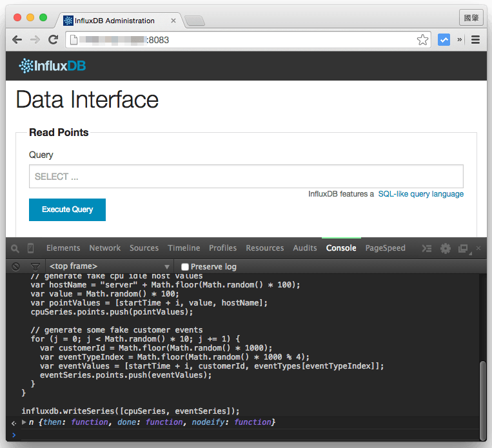
Task: Open the Timeline panel
Action: point(184,248)
